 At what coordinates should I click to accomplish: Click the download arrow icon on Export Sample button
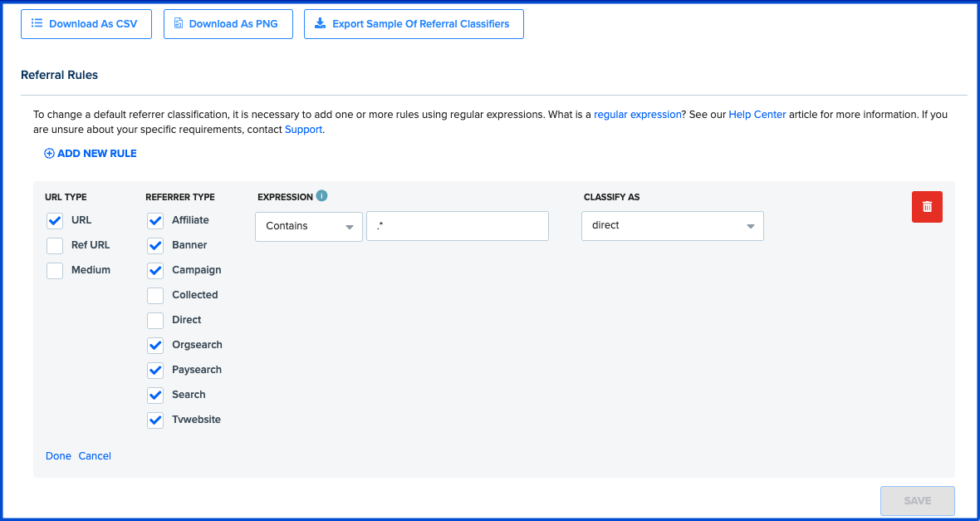tap(320, 23)
